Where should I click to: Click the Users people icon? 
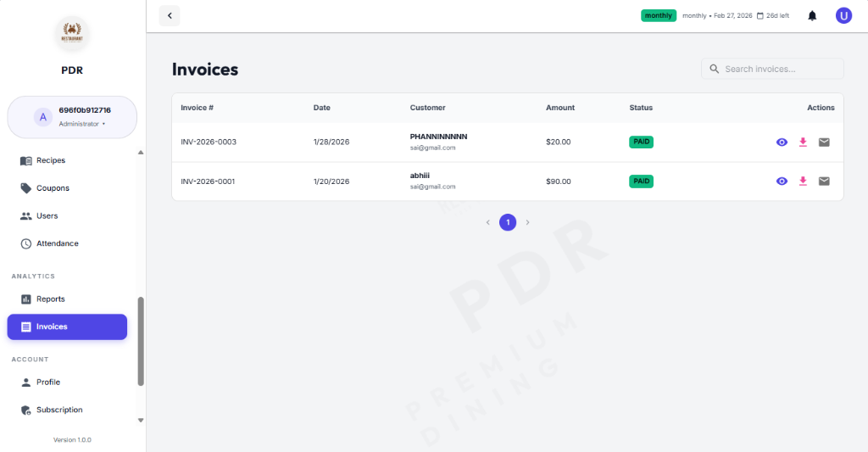(26, 216)
